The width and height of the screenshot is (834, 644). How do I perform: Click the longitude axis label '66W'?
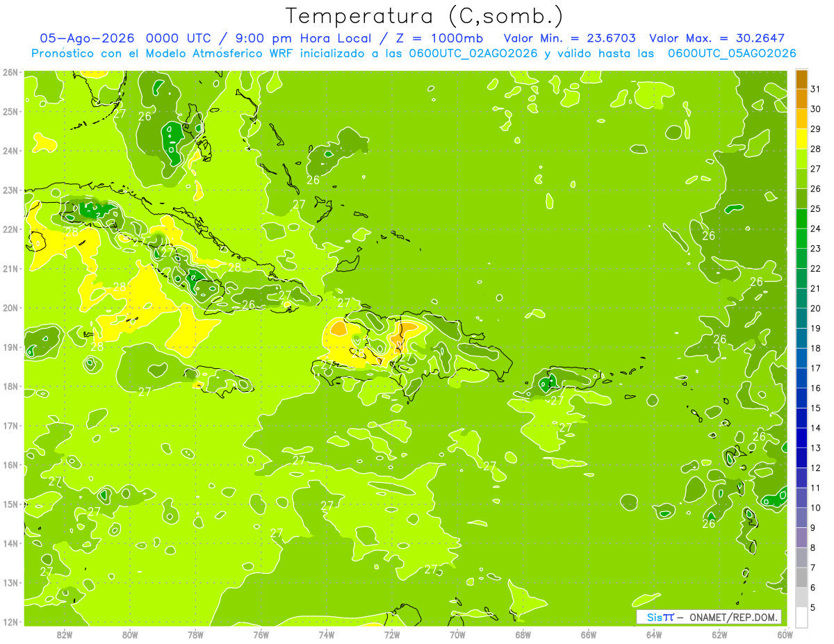[588, 635]
